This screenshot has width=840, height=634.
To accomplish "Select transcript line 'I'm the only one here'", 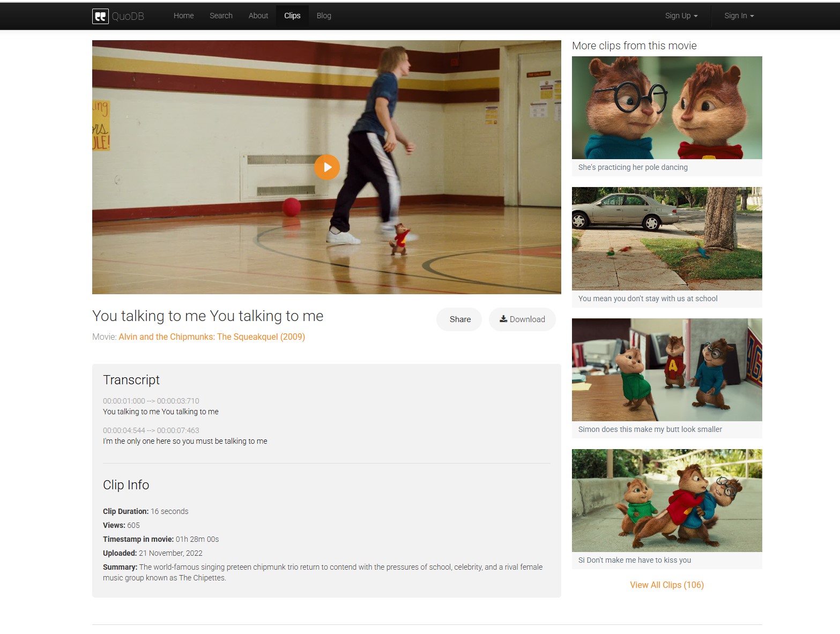I will click(x=185, y=441).
